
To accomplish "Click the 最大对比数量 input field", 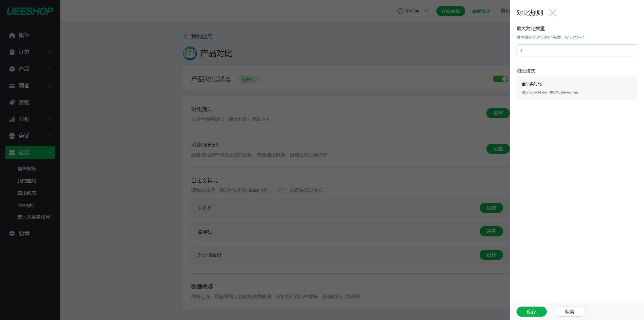I will pos(576,50).
